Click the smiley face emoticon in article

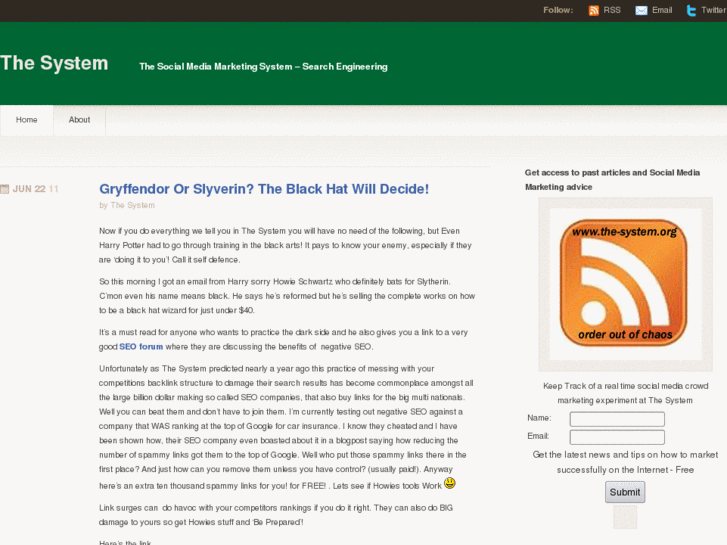tap(450, 483)
